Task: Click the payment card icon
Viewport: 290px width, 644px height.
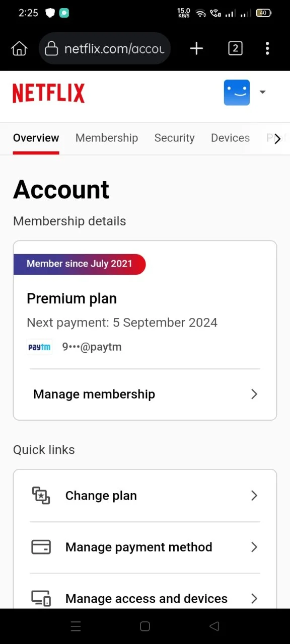Action: click(x=41, y=547)
